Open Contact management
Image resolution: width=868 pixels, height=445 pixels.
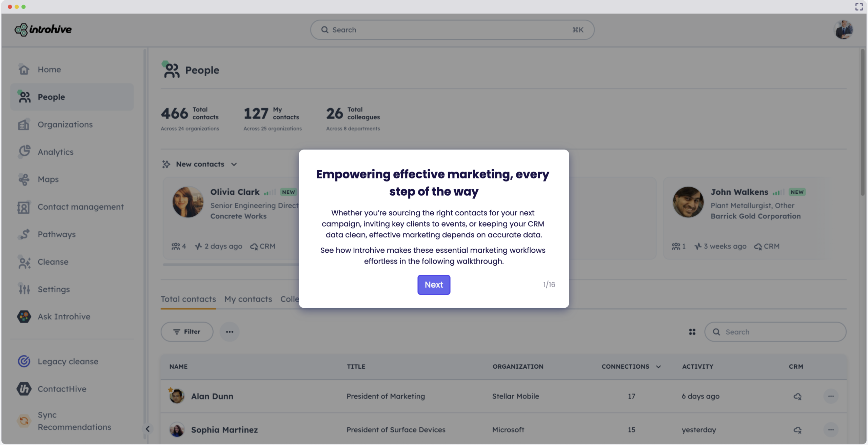coord(80,207)
